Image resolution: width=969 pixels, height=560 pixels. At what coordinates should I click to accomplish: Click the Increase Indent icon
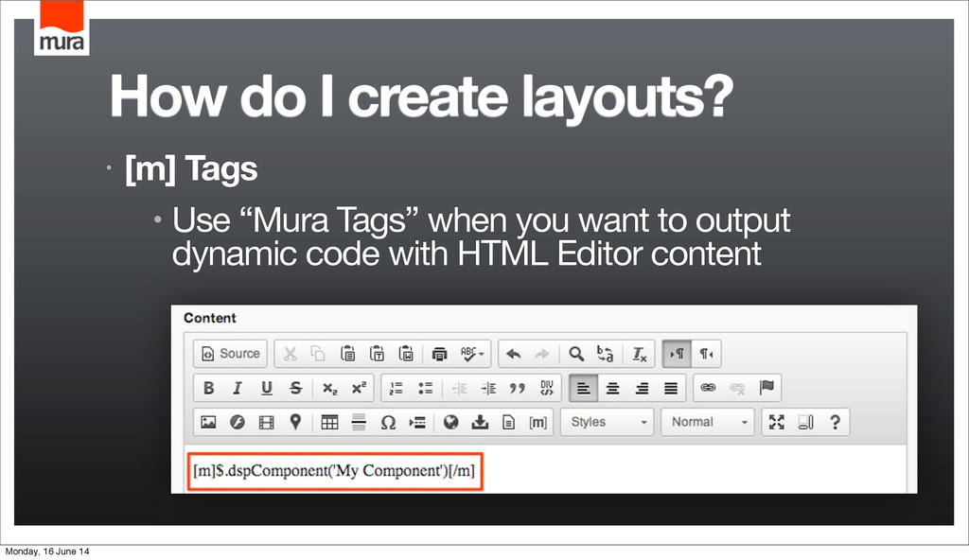(x=488, y=388)
